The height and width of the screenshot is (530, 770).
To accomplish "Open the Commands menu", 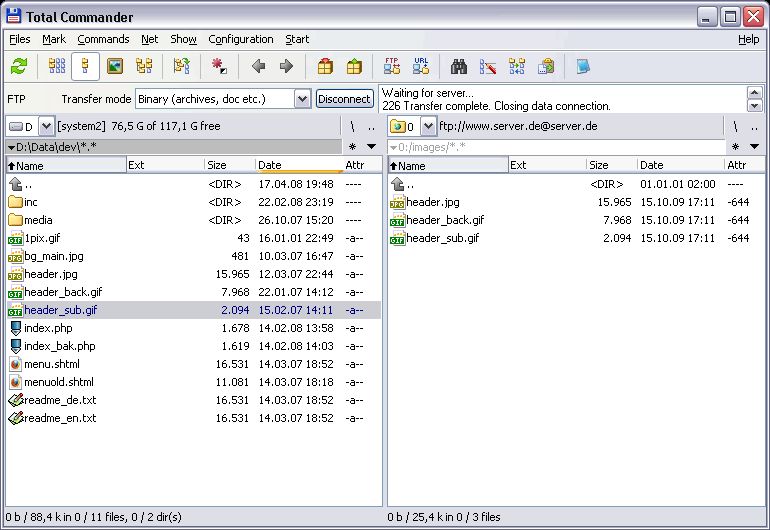I will [103, 39].
